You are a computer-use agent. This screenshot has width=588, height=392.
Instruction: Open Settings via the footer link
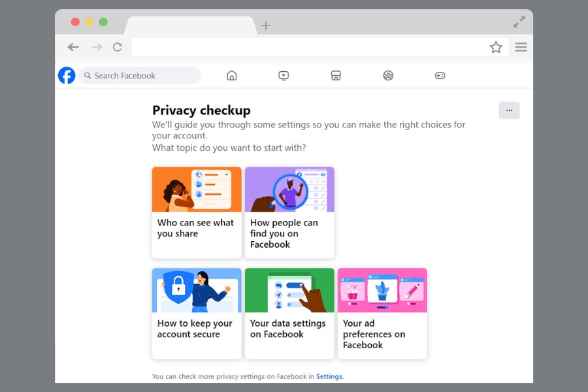point(329,376)
